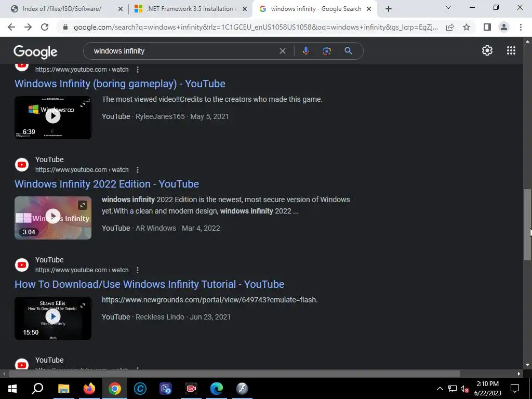
Task: Play the 15:50 Shawn Ellis tutorial thumbnail
Action: [x=53, y=318]
